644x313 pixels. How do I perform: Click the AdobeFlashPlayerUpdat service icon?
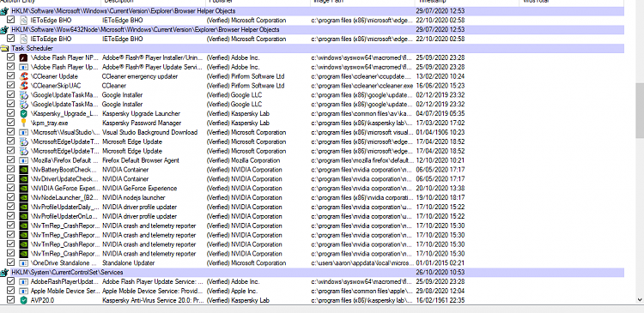click(x=23, y=282)
